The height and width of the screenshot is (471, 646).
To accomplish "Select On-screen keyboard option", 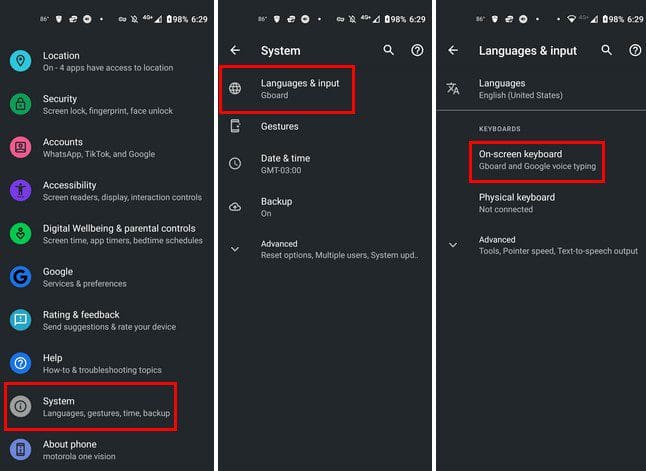I will (x=537, y=161).
